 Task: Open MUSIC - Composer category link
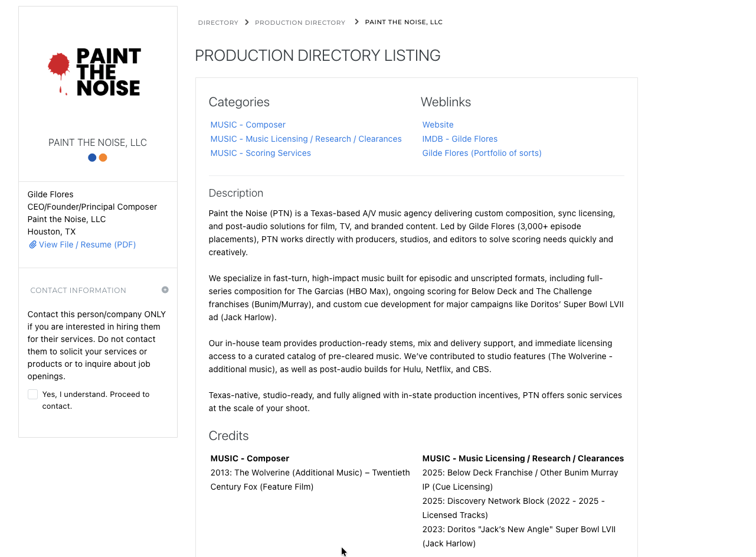point(248,125)
